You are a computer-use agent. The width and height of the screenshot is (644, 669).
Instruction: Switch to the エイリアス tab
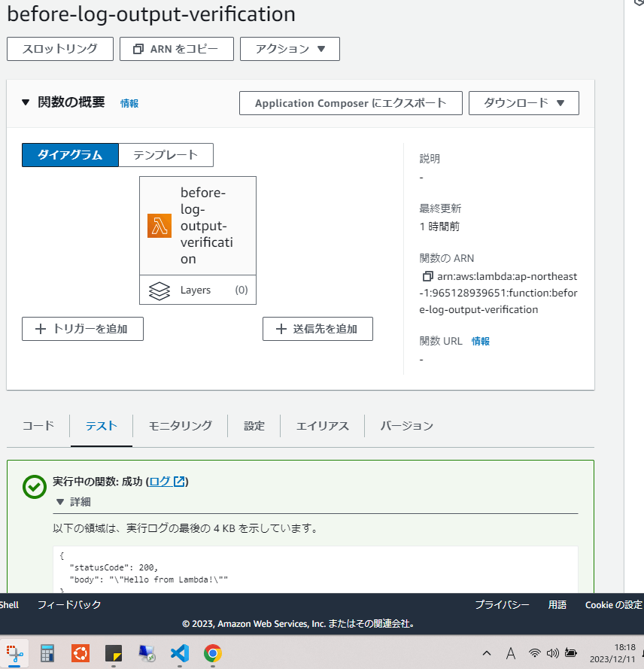[x=323, y=426]
